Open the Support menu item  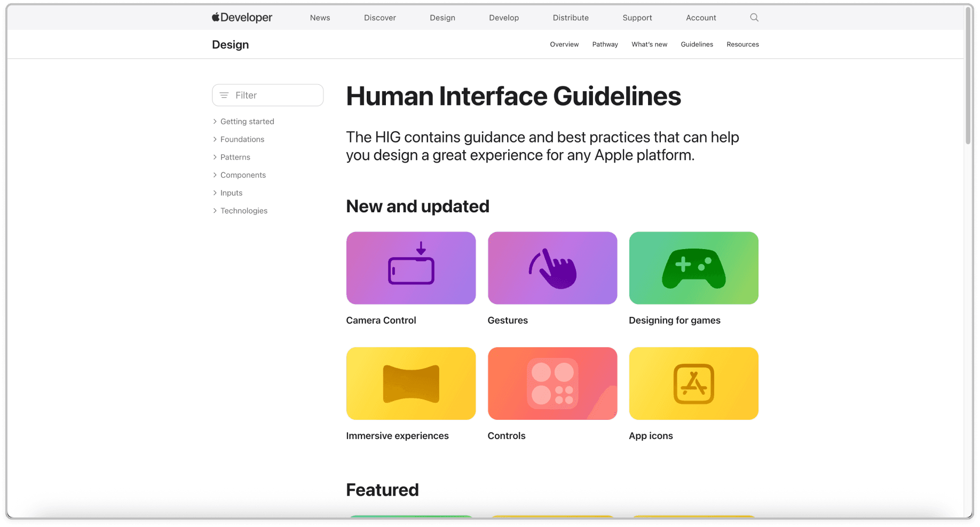(x=637, y=18)
